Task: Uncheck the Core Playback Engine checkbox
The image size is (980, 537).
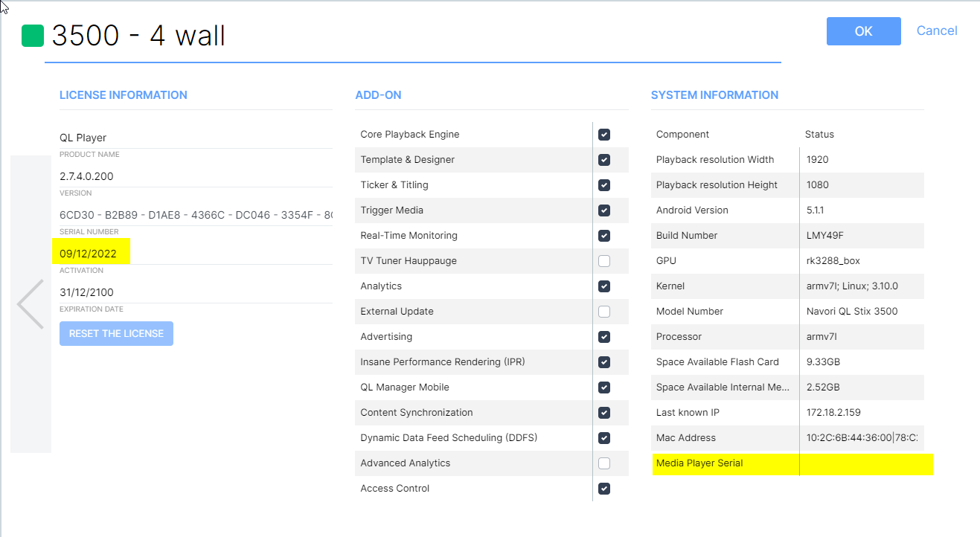Action: click(x=604, y=135)
